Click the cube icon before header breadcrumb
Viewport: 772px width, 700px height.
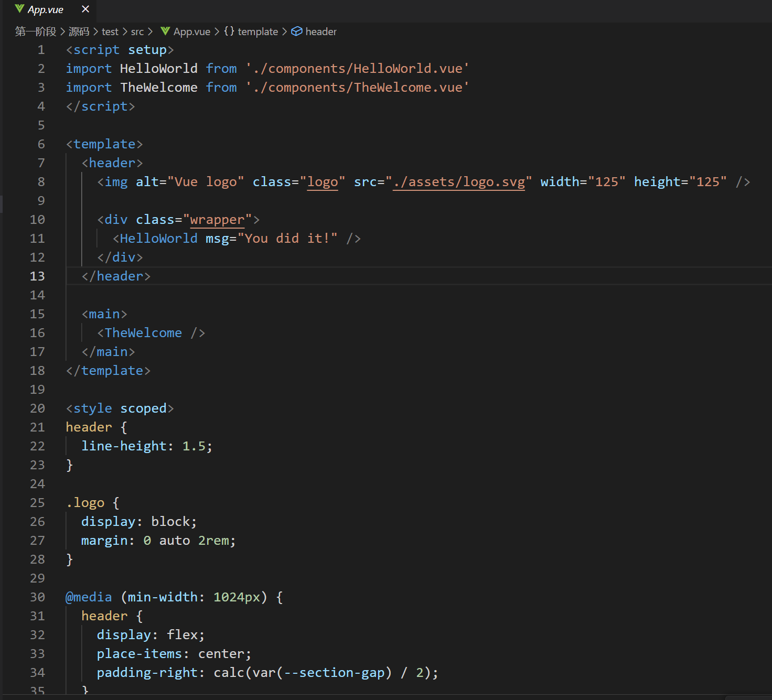[296, 31]
